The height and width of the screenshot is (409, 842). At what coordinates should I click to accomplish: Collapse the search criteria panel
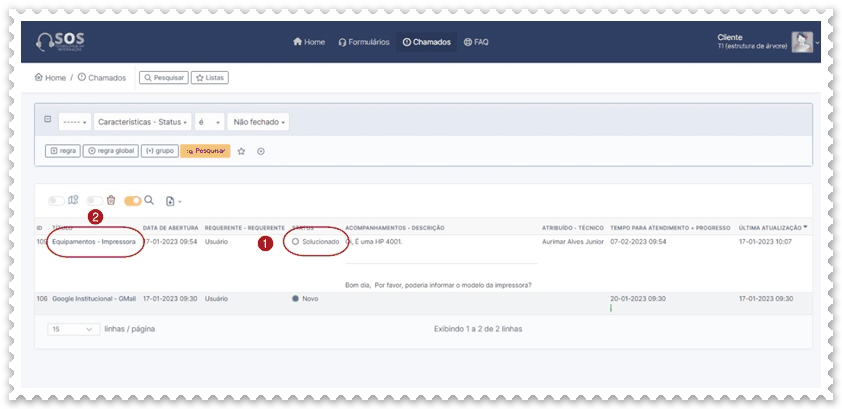point(47,119)
